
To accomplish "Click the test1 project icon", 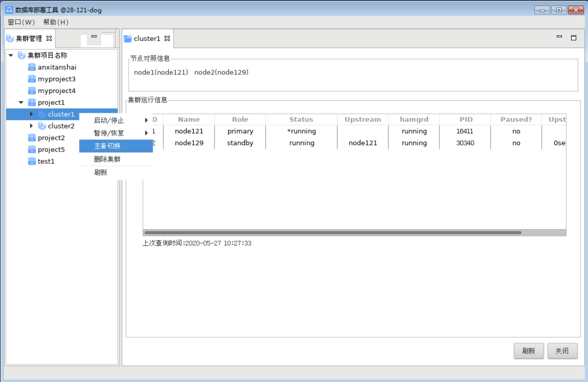I will (32, 162).
